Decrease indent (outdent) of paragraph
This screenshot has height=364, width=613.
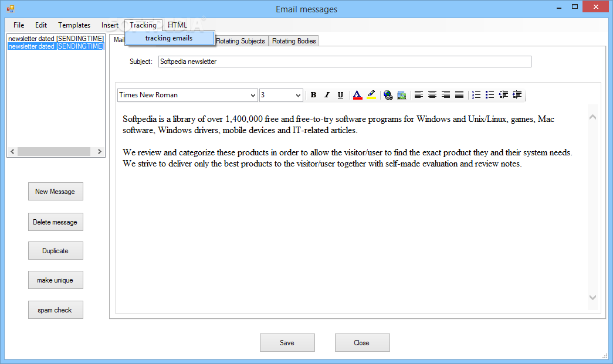503,95
